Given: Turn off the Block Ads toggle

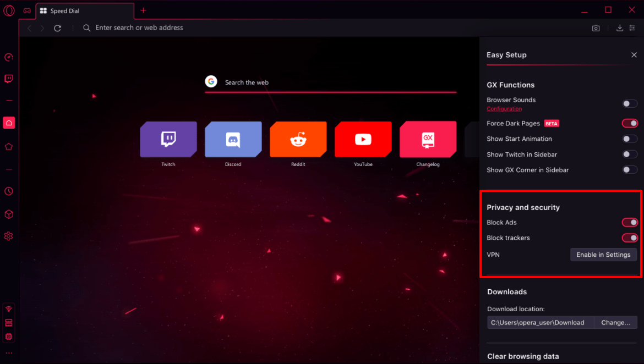Looking at the screenshot, I should click(630, 223).
